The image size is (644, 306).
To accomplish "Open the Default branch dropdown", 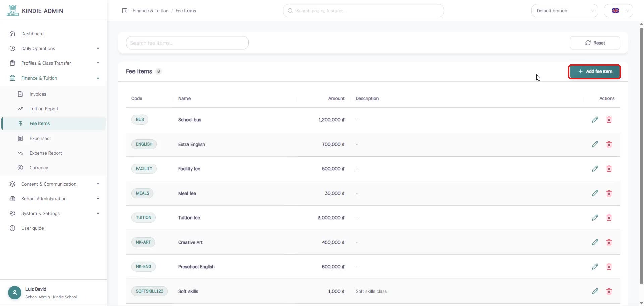I will (565, 11).
